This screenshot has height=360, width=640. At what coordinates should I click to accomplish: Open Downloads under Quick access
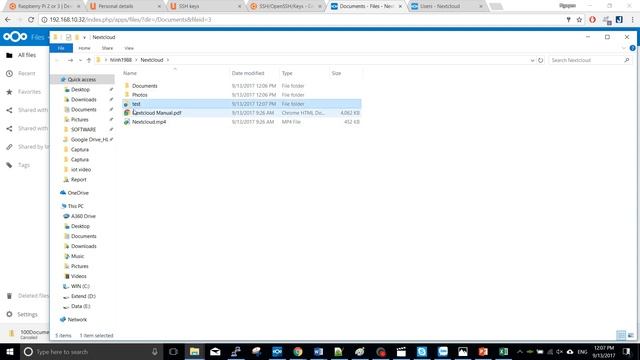coord(84,100)
